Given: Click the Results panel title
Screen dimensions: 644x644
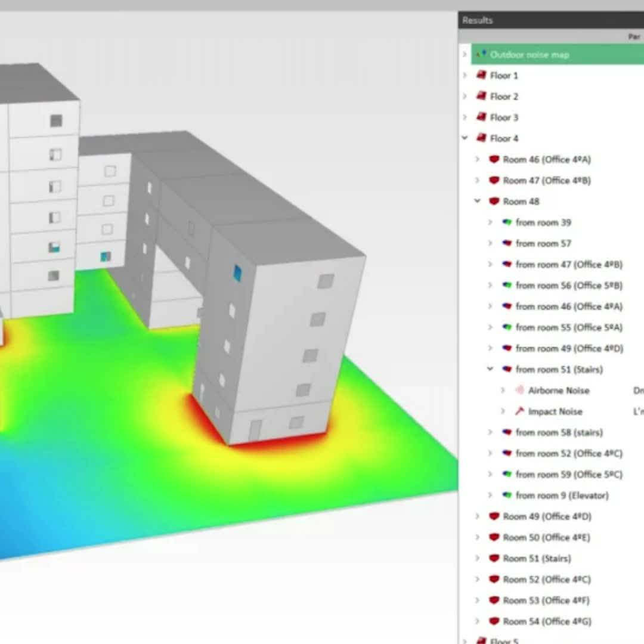Looking at the screenshot, I should tap(477, 20).
